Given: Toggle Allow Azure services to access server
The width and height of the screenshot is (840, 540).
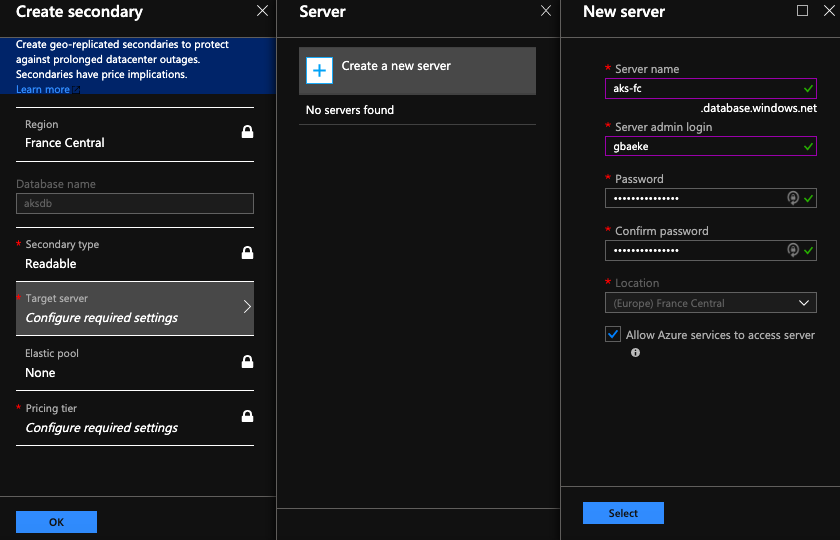Looking at the screenshot, I should (613, 335).
